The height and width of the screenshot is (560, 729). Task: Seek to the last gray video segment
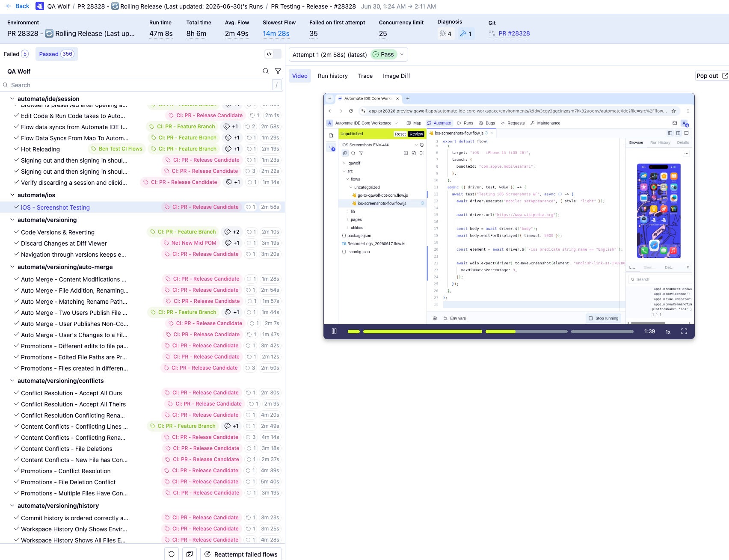(602, 332)
